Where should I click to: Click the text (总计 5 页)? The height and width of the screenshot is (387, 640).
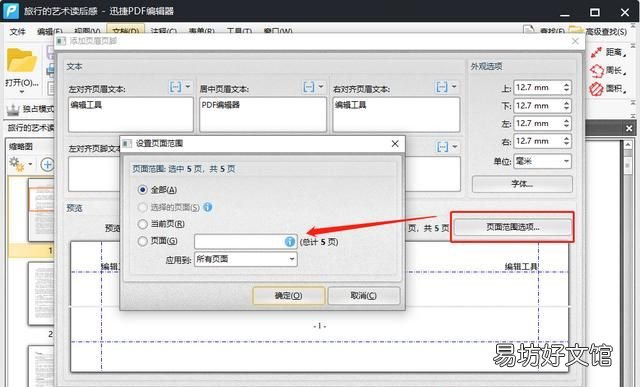click(319, 242)
